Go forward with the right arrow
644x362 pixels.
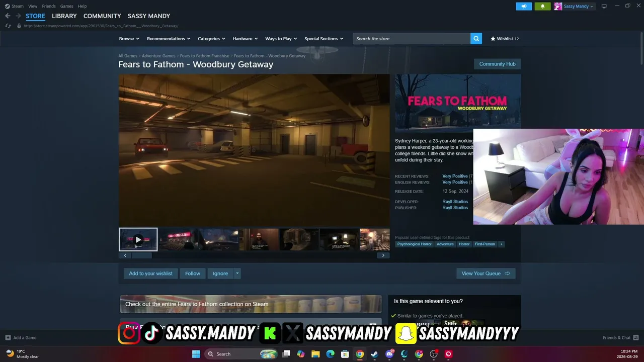tap(18, 16)
